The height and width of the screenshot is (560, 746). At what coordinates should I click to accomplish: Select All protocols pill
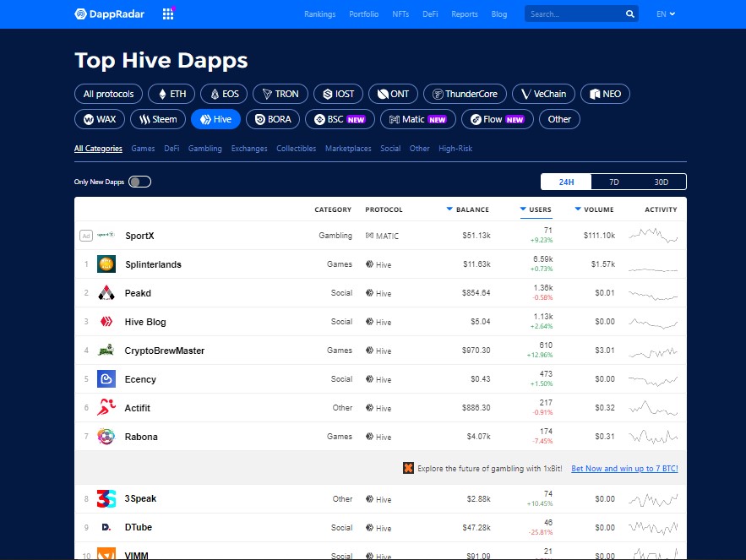pyautogui.click(x=108, y=94)
